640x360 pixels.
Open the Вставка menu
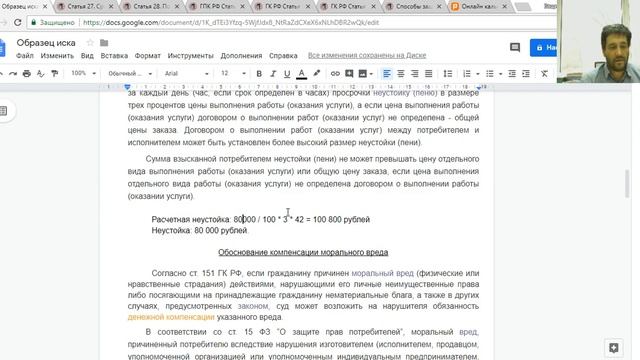point(114,56)
